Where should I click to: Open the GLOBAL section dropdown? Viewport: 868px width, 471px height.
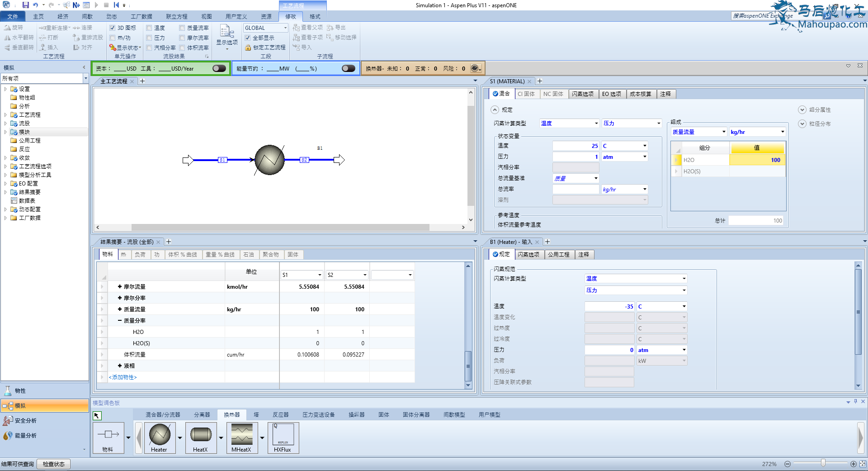click(x=285, y=28)
